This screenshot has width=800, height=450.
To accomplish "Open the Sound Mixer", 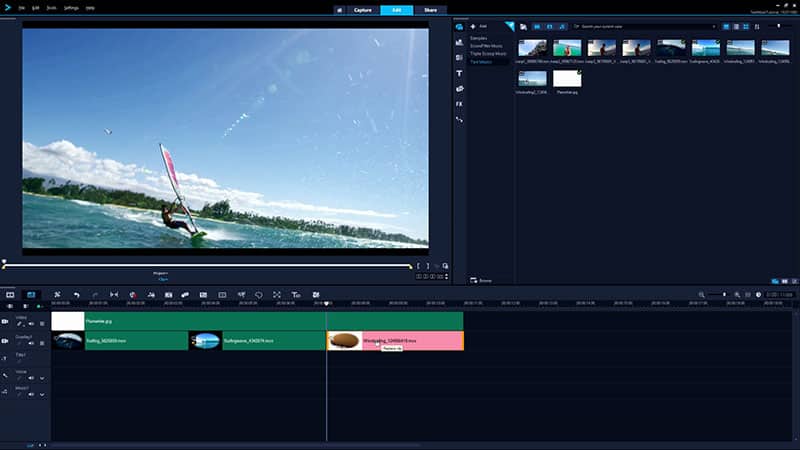I will pos(151,295).
